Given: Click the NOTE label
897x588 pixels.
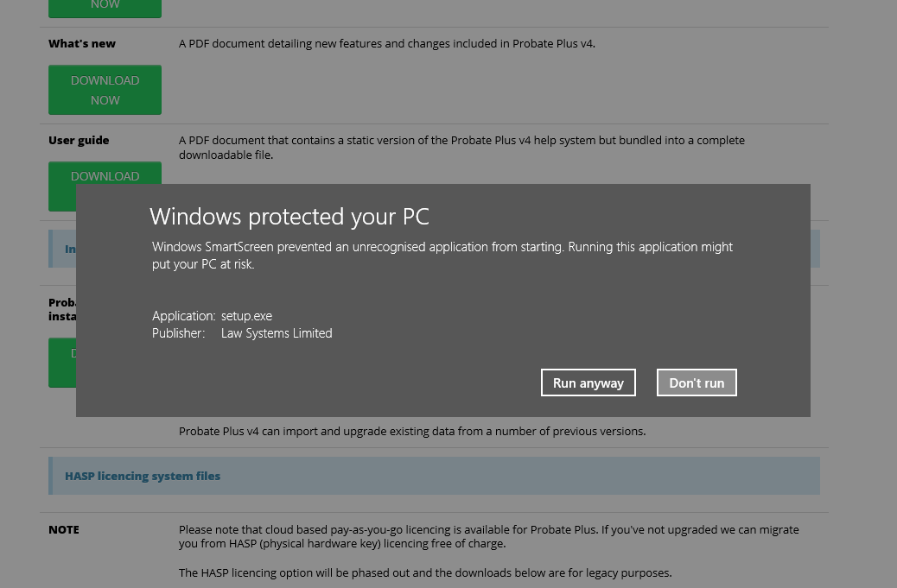Looking at the screenshot, I should click(x=64, y=529).
